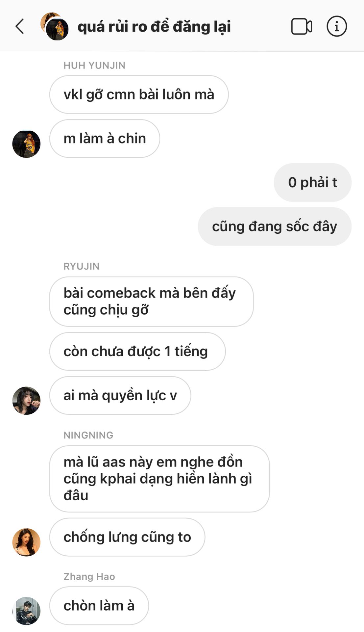This screenshot has width=364, height=632.
Task: Open Huh Yunjin's avatar beside 'm làm à chin'
Action: pos(26,144)
